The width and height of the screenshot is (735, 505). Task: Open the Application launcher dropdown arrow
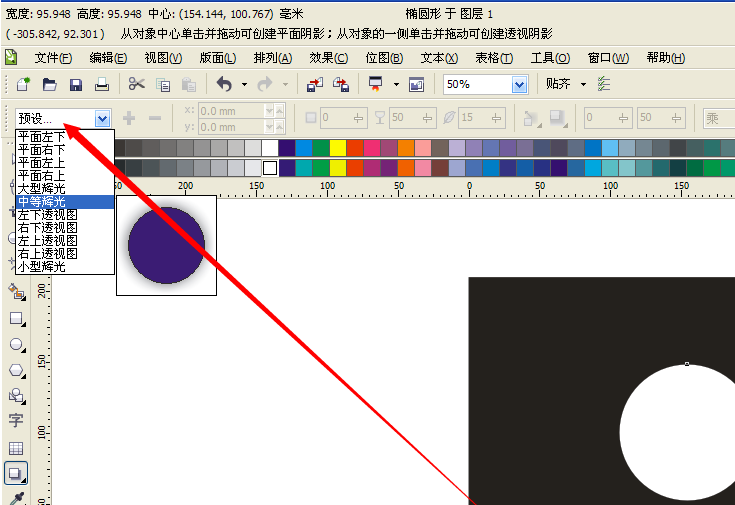pos(396,85)
